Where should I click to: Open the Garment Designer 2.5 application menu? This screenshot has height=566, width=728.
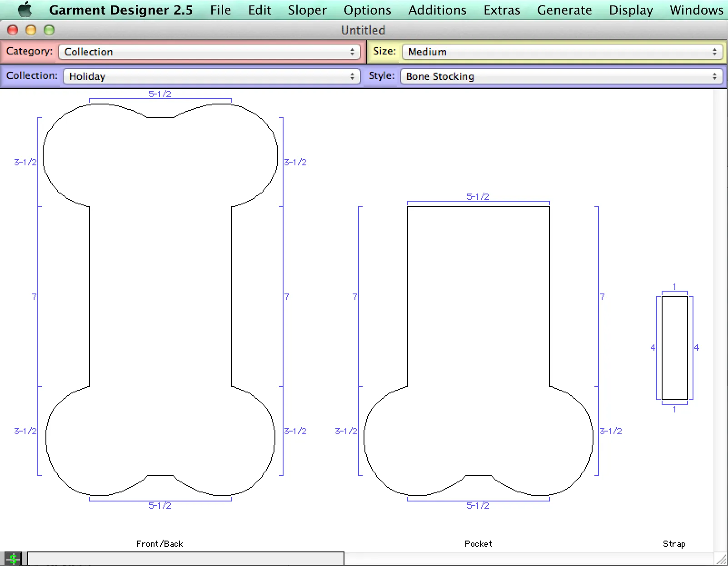[121, 10]
